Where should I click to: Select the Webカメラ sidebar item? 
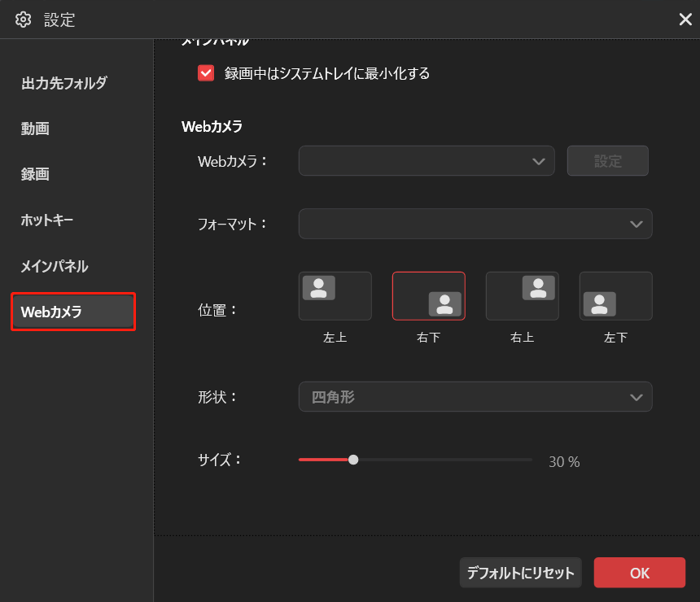point(53,312)
